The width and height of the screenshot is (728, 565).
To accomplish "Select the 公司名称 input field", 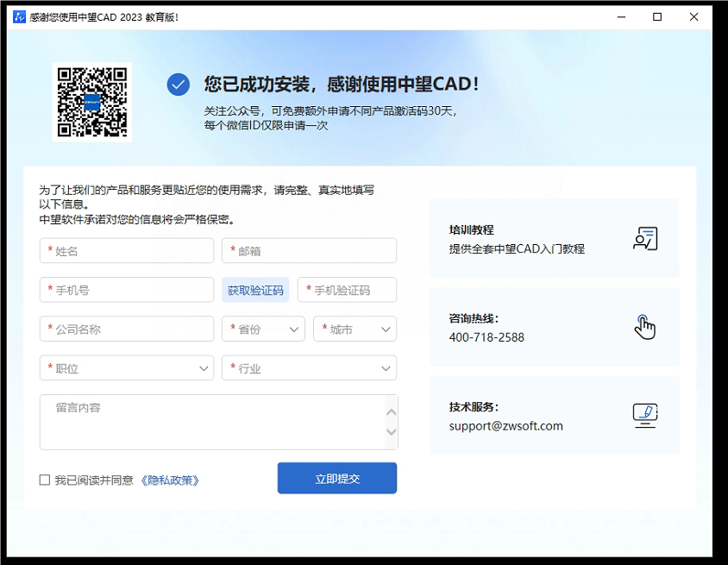I will coord(127,330).
